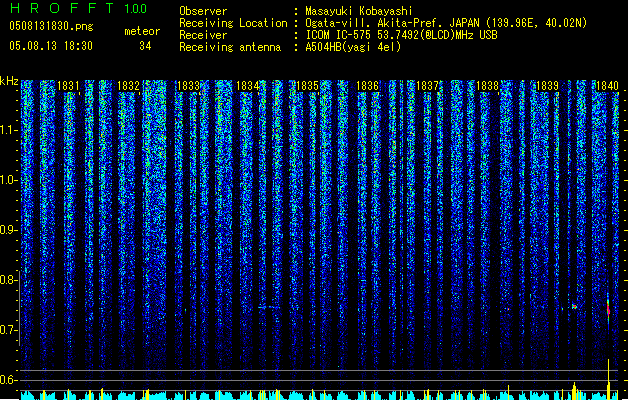Click the tall yellow signal peak near 1840
Viewport: 629px width, 400px height.
pyautogui.click(x=609, y=379)
